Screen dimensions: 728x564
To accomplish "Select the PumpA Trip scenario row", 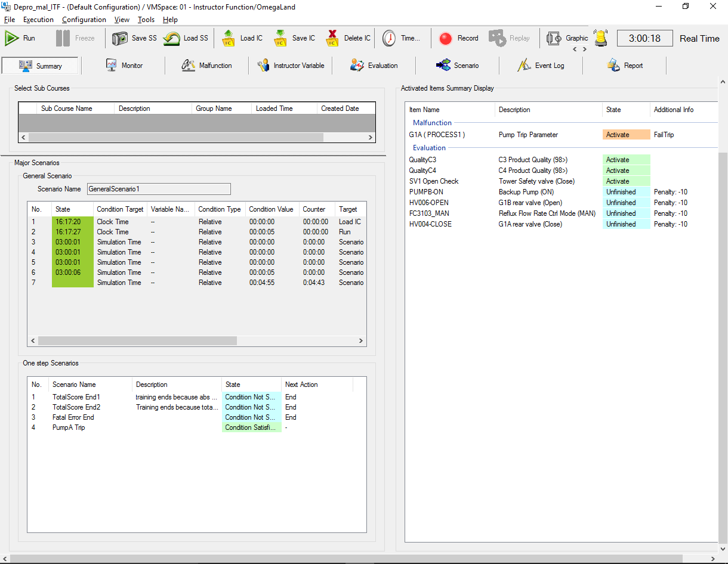I will tap(69, 427).
